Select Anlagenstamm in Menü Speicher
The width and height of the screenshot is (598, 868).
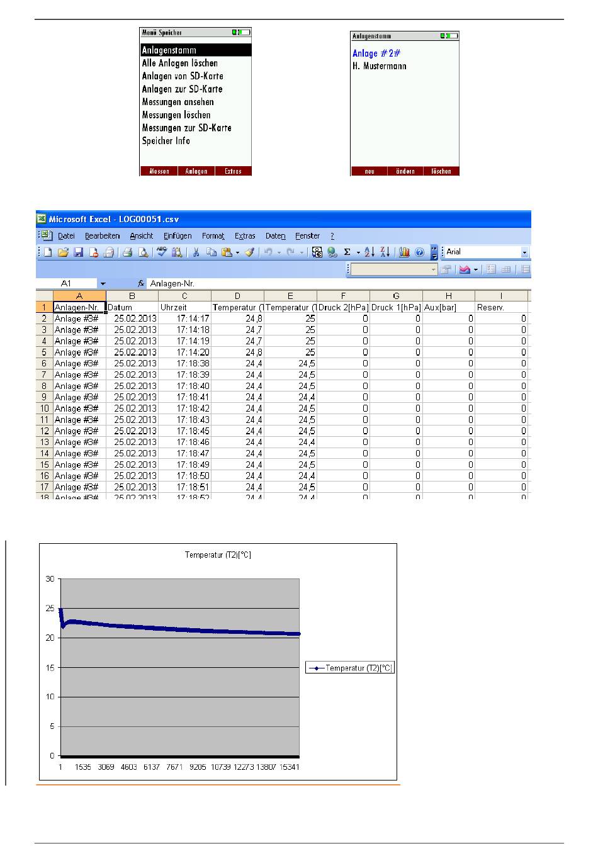point(195,50)
